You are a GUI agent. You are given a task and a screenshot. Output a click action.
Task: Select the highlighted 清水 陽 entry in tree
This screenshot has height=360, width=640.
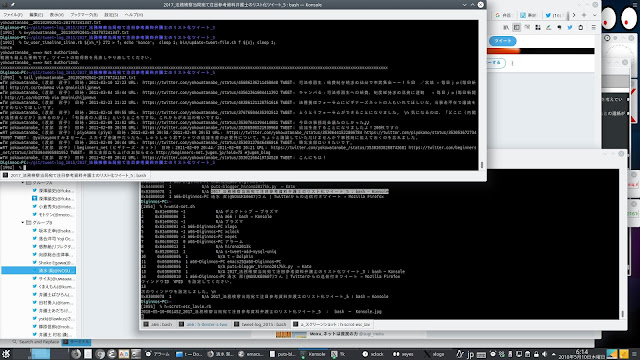[38, 270]
